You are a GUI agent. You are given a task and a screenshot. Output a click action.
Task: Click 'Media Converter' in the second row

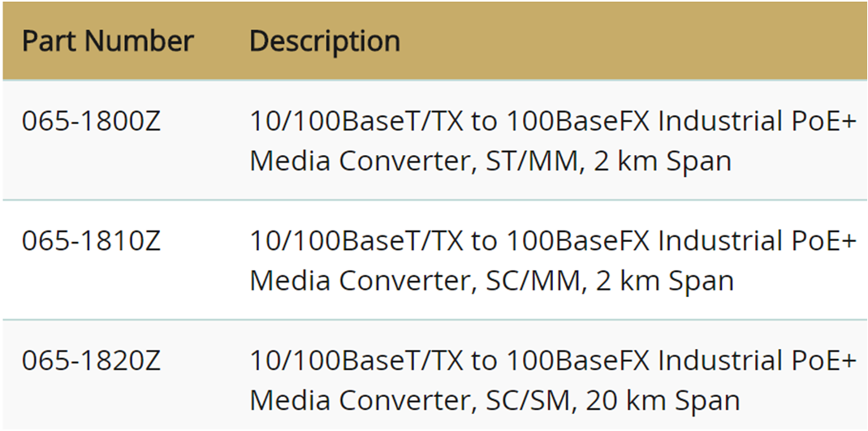pyautogui.click(x=364, y=281)
